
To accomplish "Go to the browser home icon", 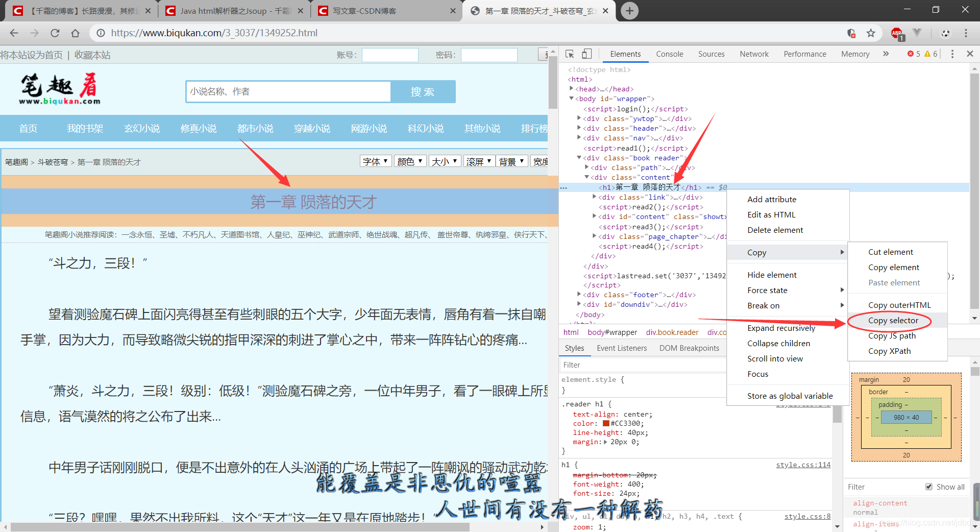I will (x=75, y=33).
